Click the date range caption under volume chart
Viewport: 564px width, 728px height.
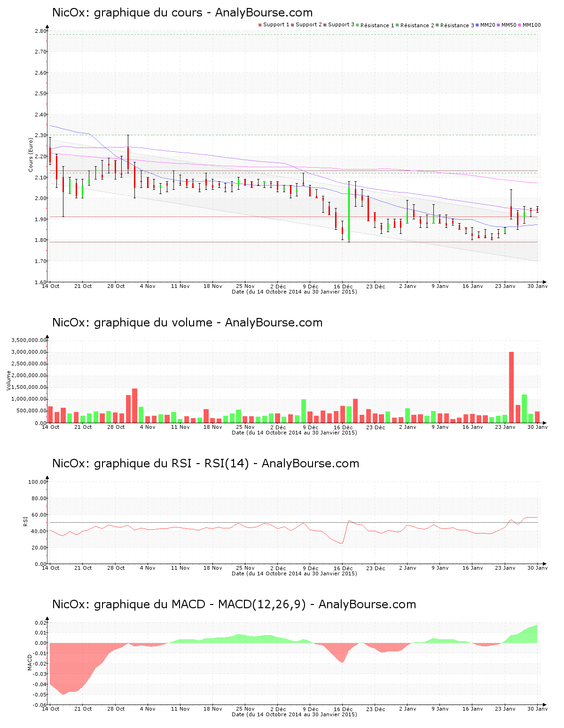[294, 433]
